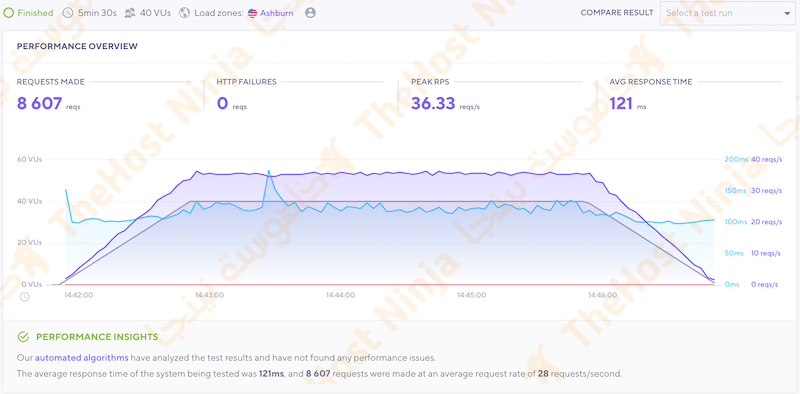Click the globe icon before Load zones
The image size is (800, 394).
point(184,13)
